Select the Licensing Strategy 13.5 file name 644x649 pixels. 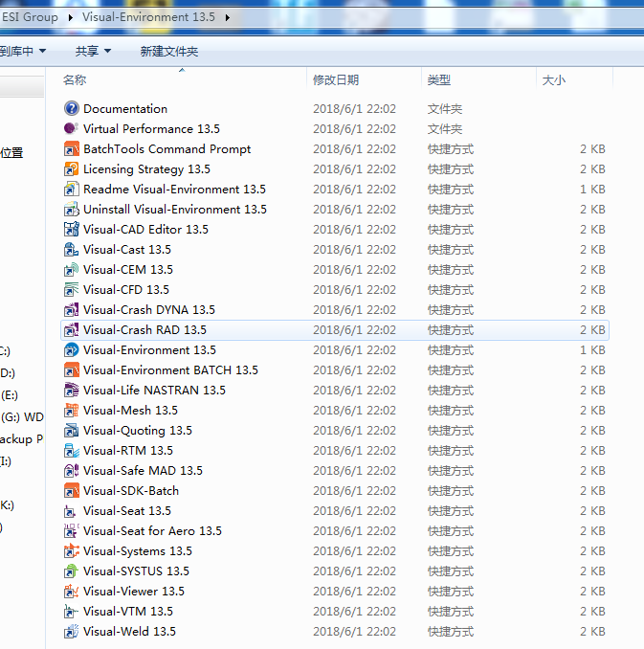coord(146,168)
